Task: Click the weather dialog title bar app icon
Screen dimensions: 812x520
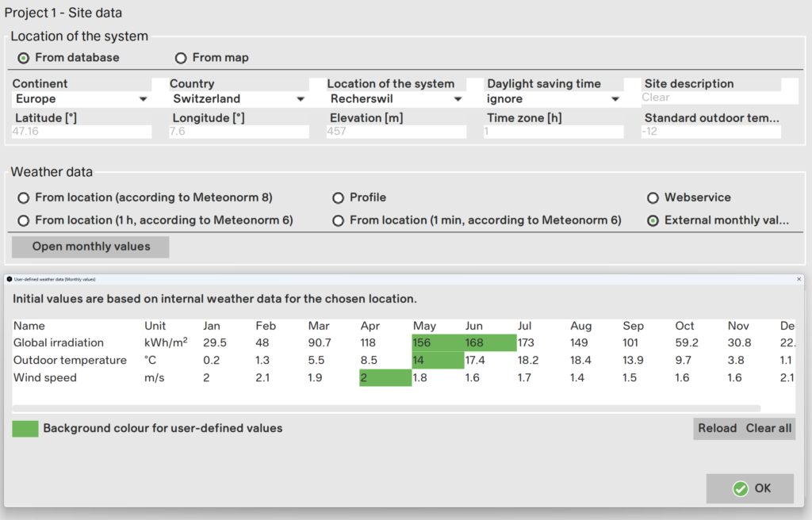Action: tap(10, 279)
